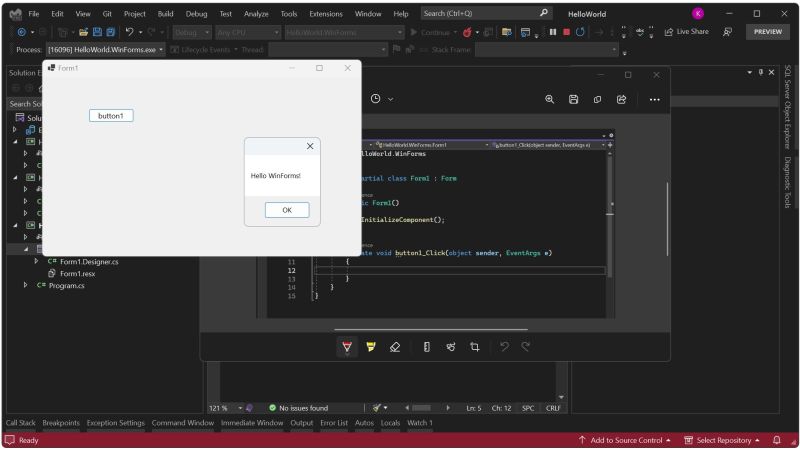
Task: Open the Analyze menu
Action: [256, 14]
